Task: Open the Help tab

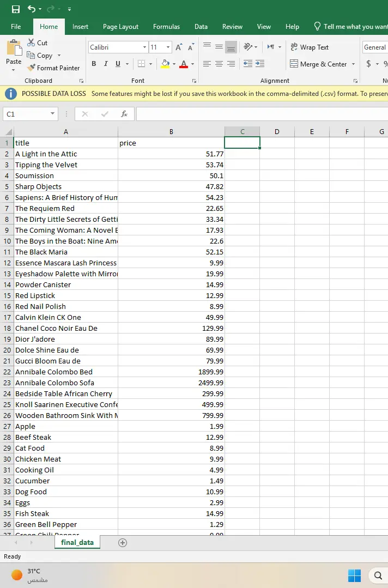Action: coord(292,27)
